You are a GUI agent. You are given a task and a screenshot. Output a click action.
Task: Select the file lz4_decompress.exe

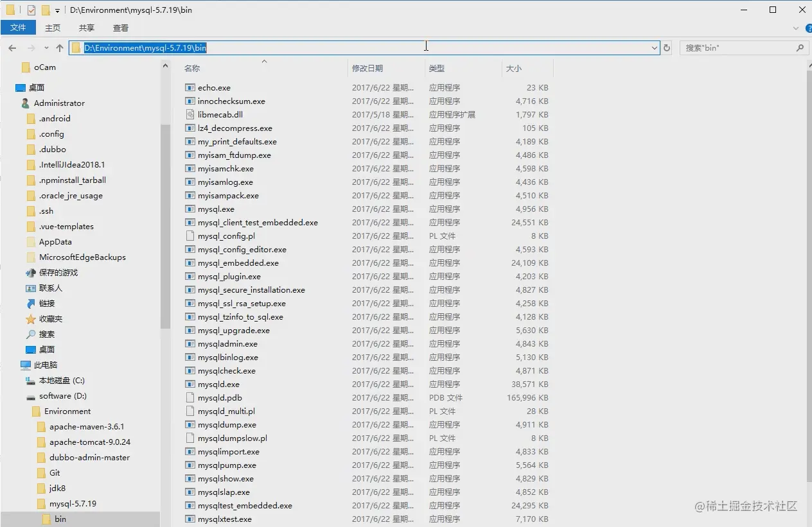pyautogui.click(x=235, y=128)
